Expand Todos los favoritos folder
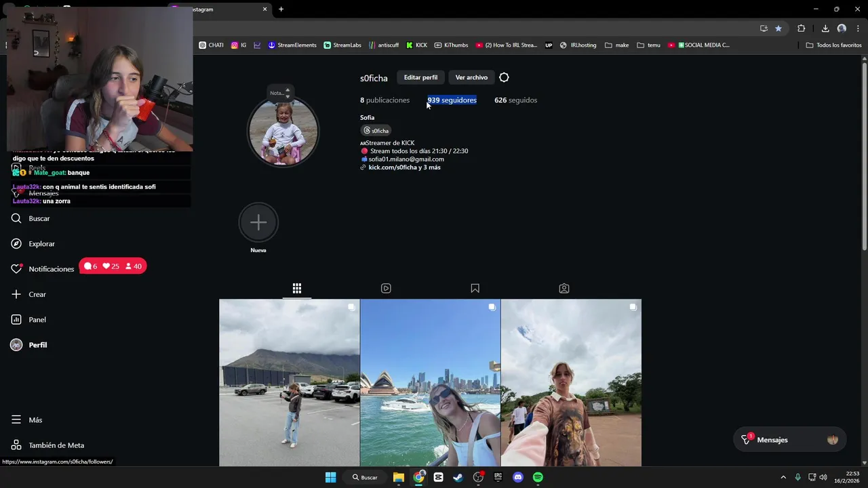The width and height of the screenshot is (868, 488). [833, 45]
